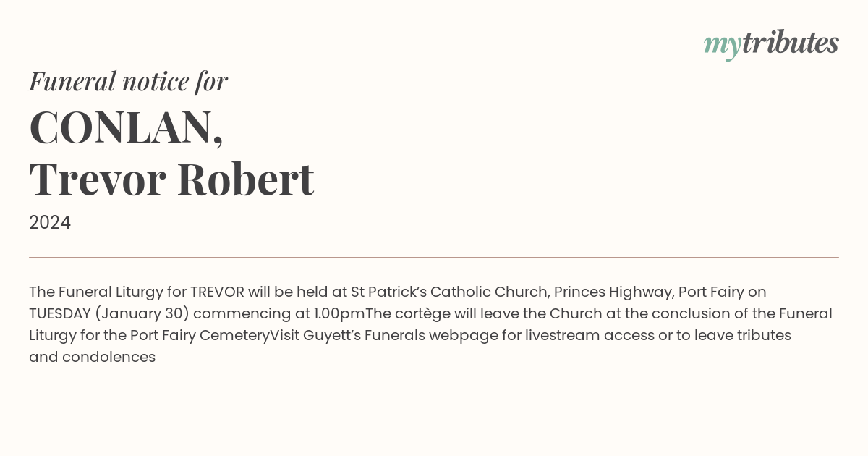The width and height of the screenshot is (868, 456).
Task: Click the dark "tributes" part of the logo
Action: [790, 43]
